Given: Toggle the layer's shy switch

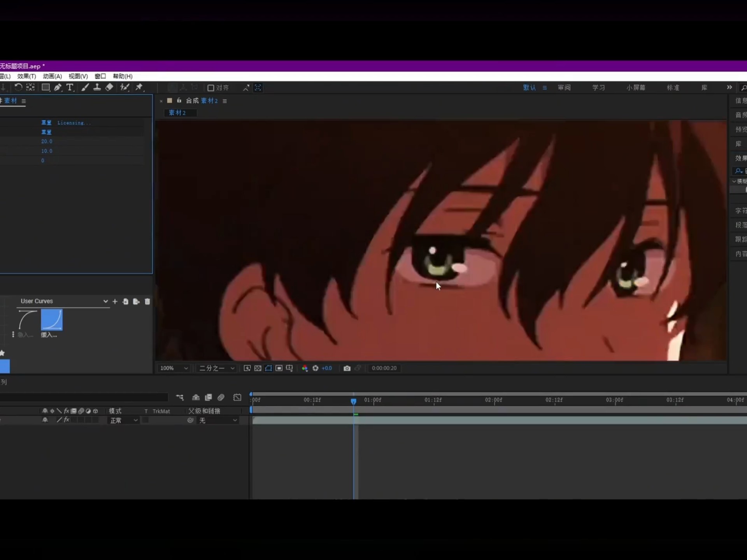Looking at the screenshot, I should click(x=45, y=420).
